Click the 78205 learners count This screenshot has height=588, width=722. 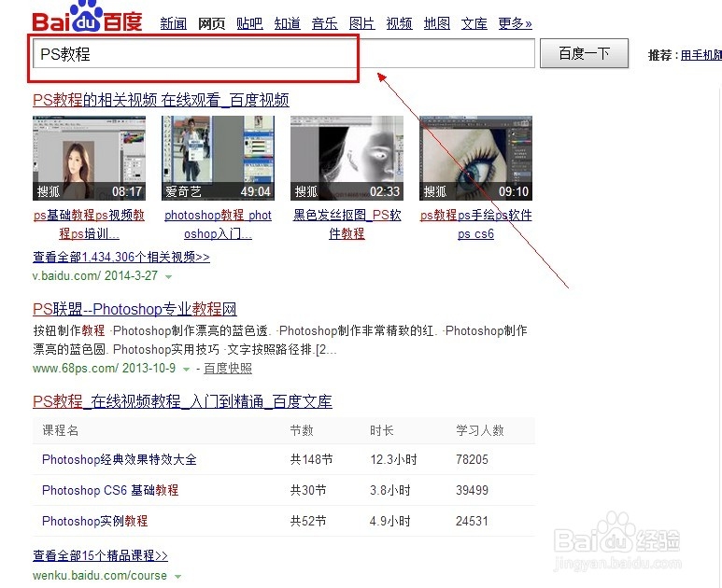(x=472, y=459)
